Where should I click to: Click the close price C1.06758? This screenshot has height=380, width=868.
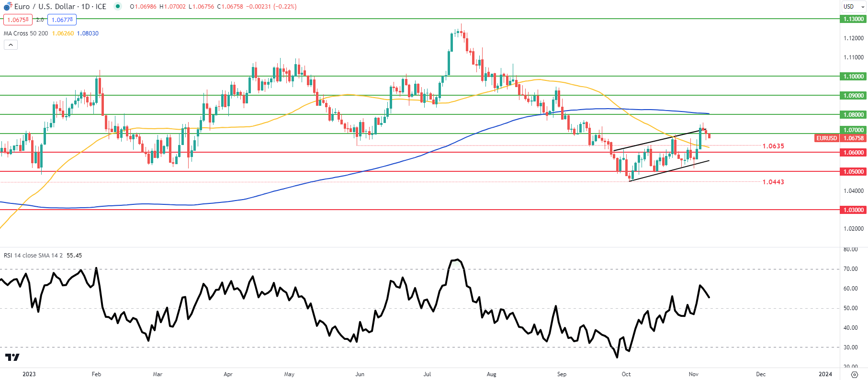[x=230, y=6]
